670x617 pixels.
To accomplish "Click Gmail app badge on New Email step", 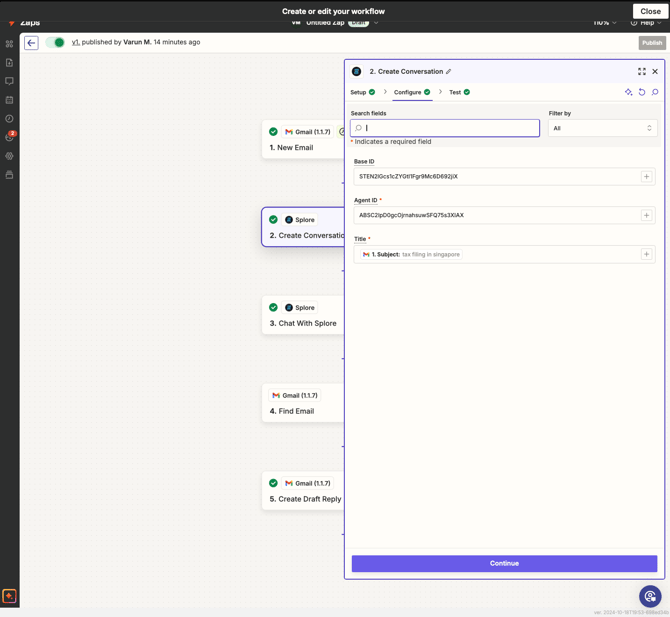I will click(307, 132).
